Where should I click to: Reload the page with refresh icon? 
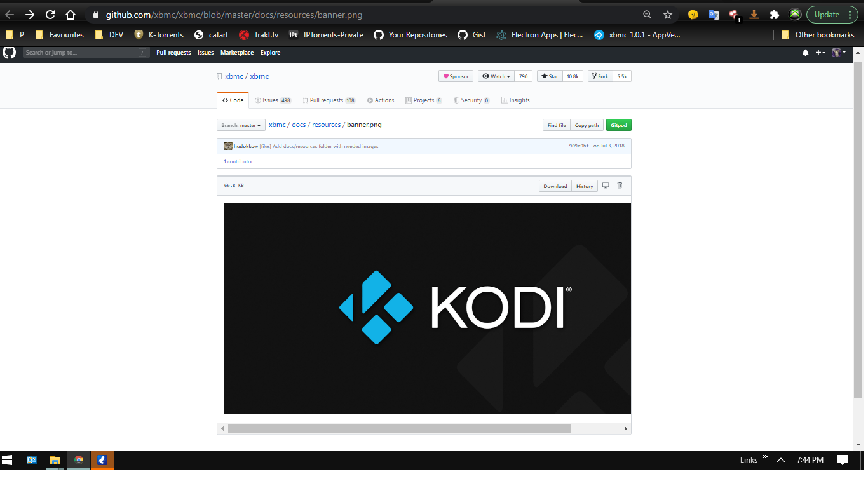pyautogui.click(x=50, y=15)
